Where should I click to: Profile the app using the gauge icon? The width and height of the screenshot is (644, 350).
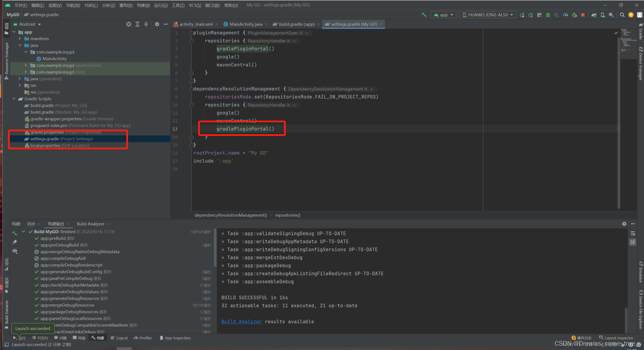[x=565, y=15]
